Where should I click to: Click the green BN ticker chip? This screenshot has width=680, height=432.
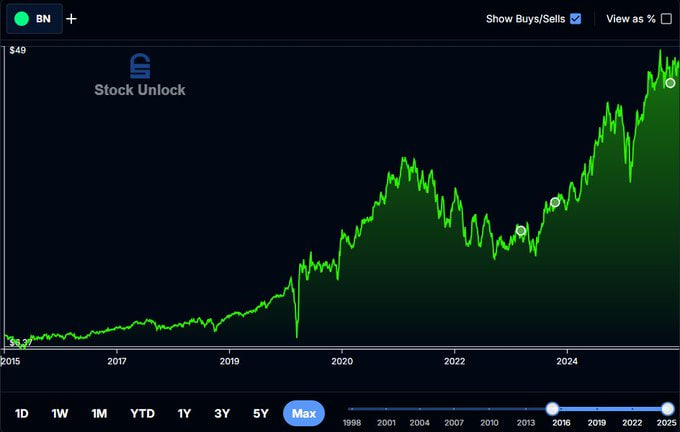click(33, 18)
